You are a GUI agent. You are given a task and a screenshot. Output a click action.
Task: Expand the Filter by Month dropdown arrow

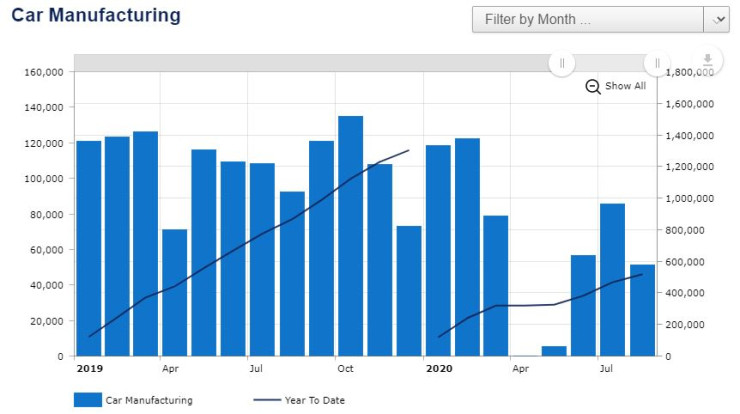pyautogui.click(x=717, y=20)
